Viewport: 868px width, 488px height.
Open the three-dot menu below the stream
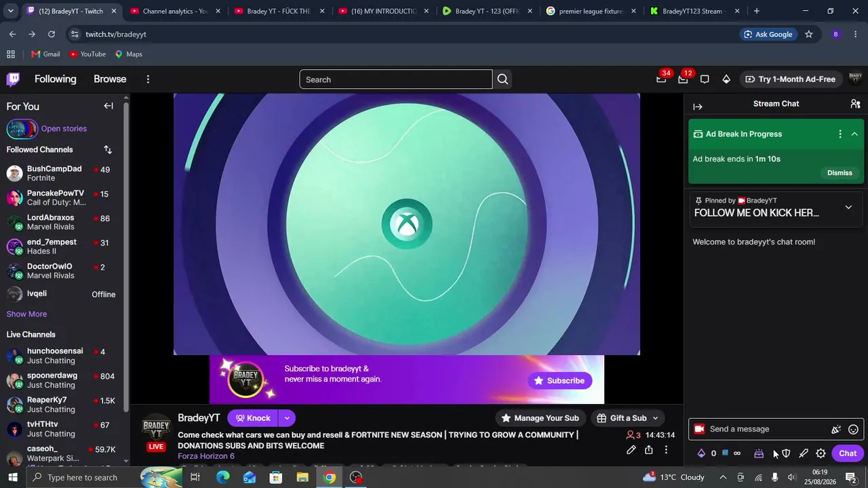tap(666, 450)
